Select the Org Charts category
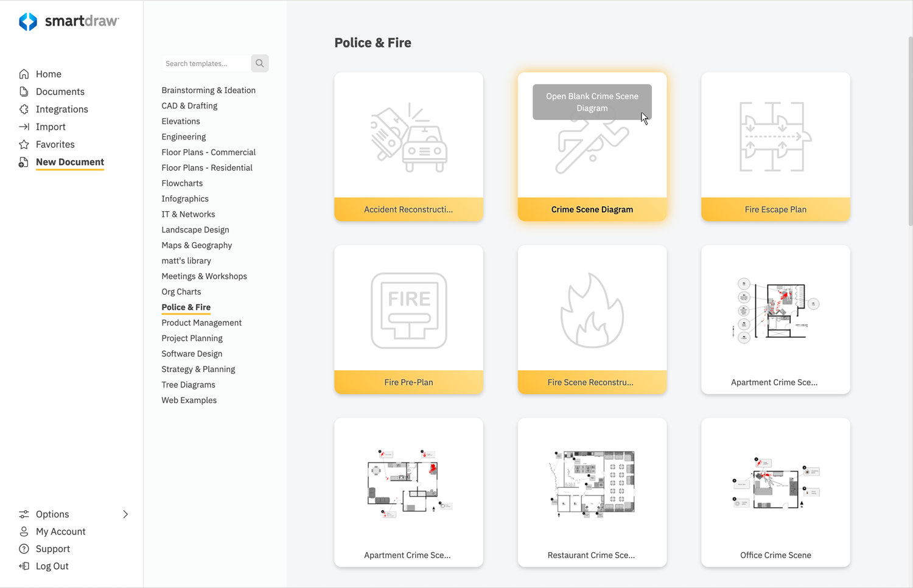Screen dimensions: 913x588 pos(181,292)
